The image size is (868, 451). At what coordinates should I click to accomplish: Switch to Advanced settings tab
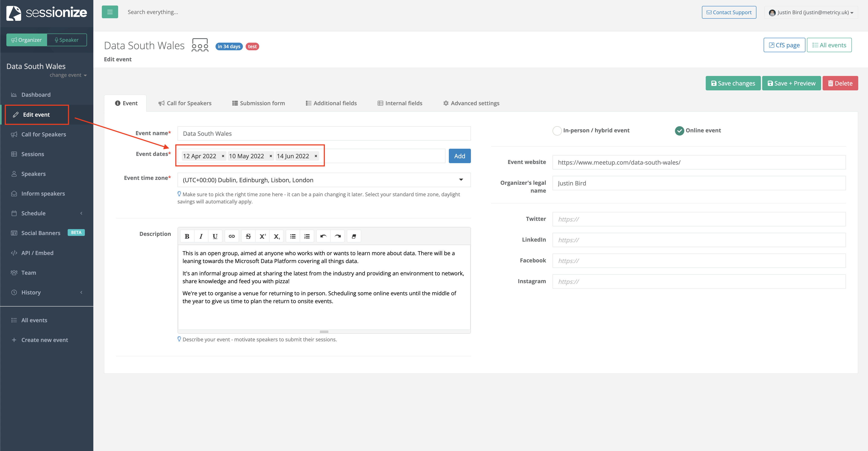(x=471, y=103)
